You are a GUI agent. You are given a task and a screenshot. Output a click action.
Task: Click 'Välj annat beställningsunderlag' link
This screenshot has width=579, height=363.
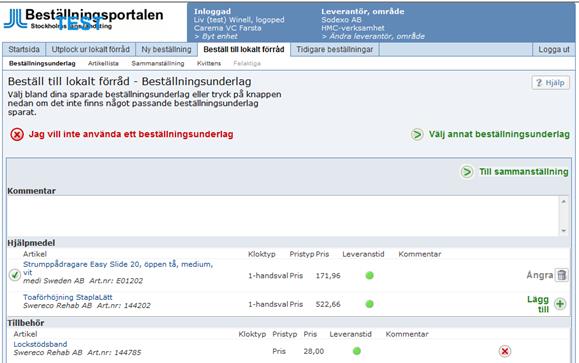[x=499, y=134]
